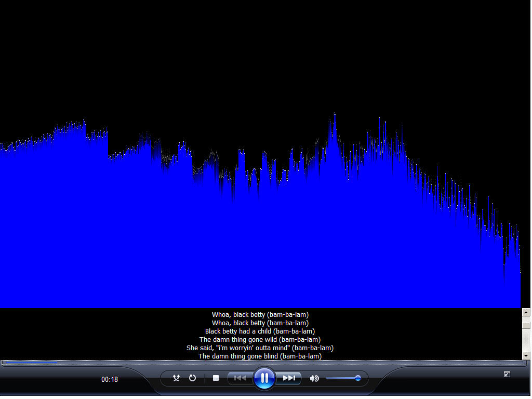Adjust the volume slider knob
Screen dimensions: 532x399
(x=357, y=378)
